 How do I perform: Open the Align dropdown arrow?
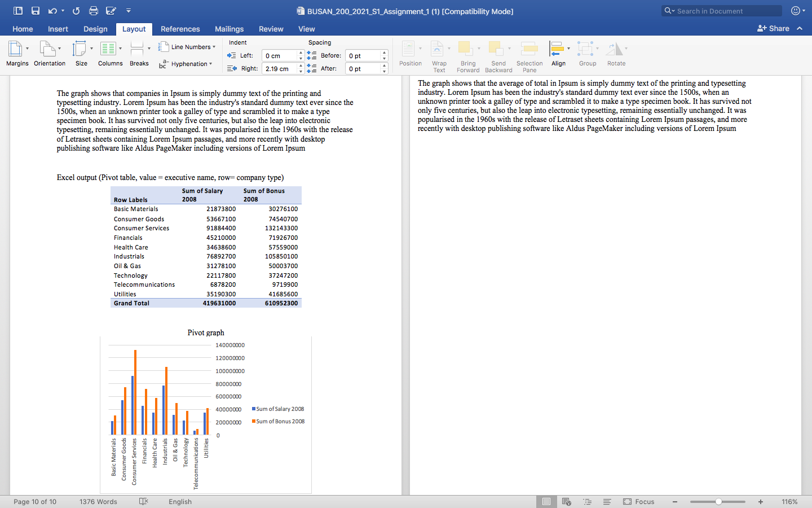tap(568, 49)
